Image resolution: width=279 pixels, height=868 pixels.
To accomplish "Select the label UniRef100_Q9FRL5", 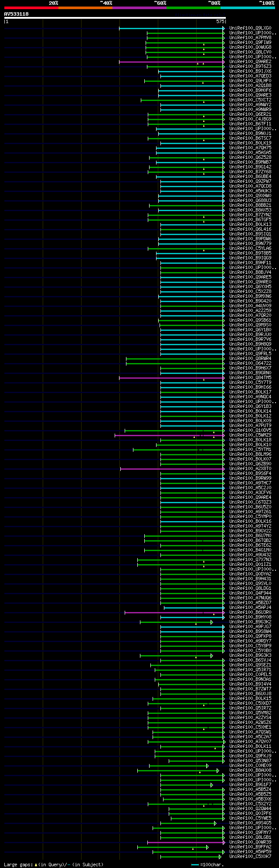I will tap(250, 354).
